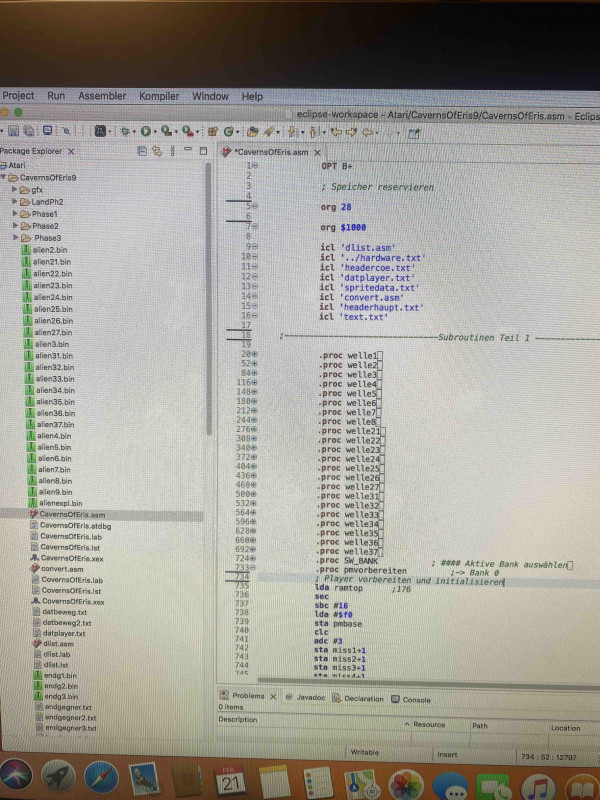
Task: Open the Assembler menu
Action: pyautogui.click(x=102, y=96)
